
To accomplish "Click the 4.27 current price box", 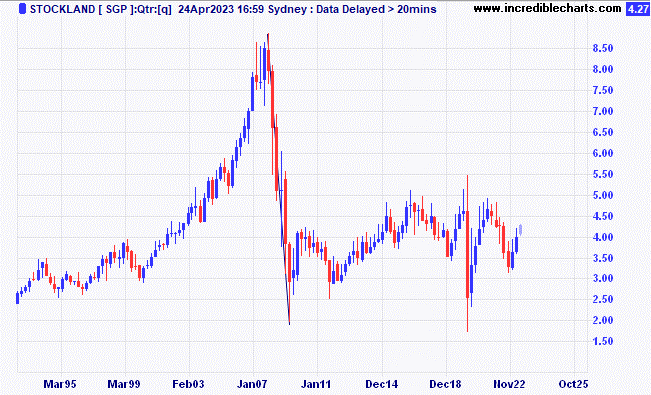I will [637, 9].
